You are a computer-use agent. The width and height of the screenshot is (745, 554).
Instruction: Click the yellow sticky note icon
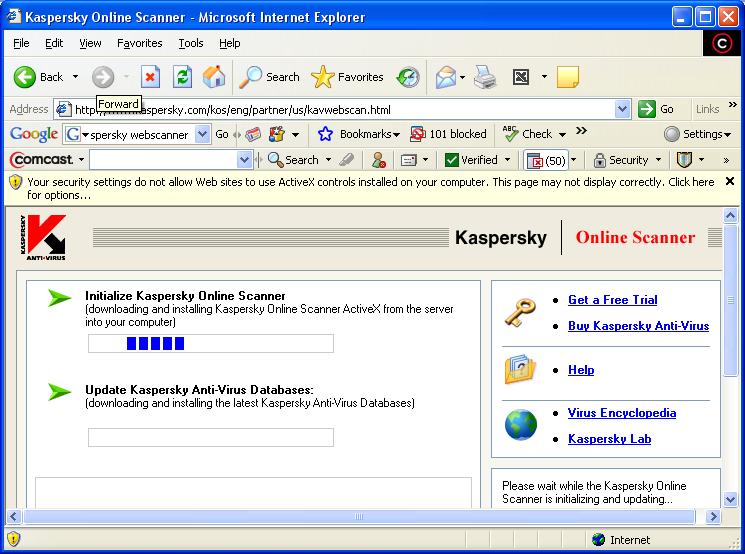coord(568,77)
